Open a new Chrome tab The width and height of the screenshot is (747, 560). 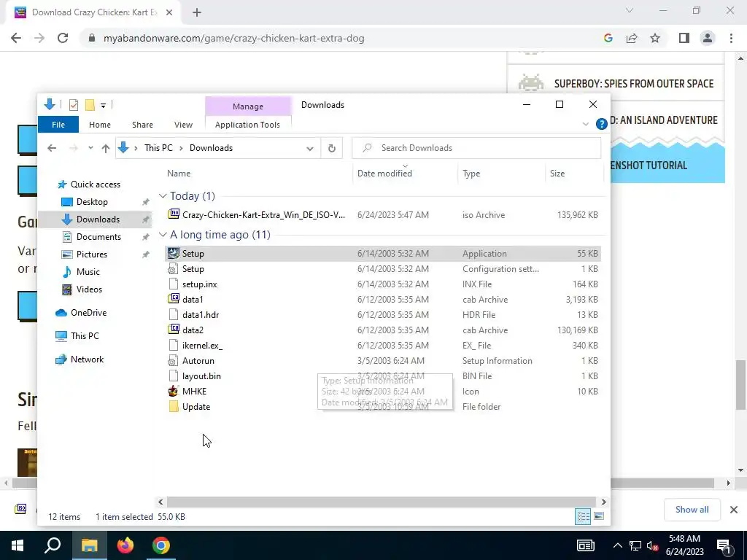(197, 12)
